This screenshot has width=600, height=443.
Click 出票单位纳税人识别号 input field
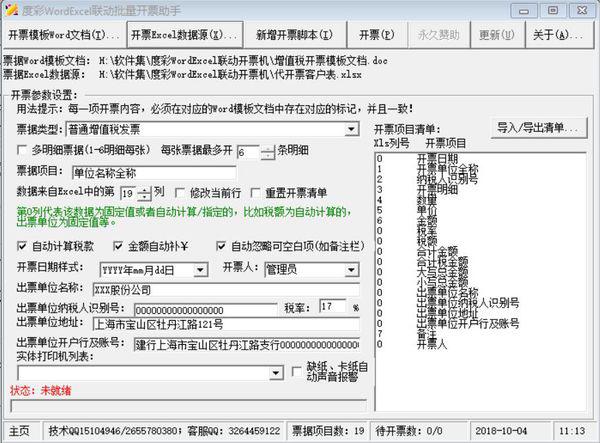point(205,310)
